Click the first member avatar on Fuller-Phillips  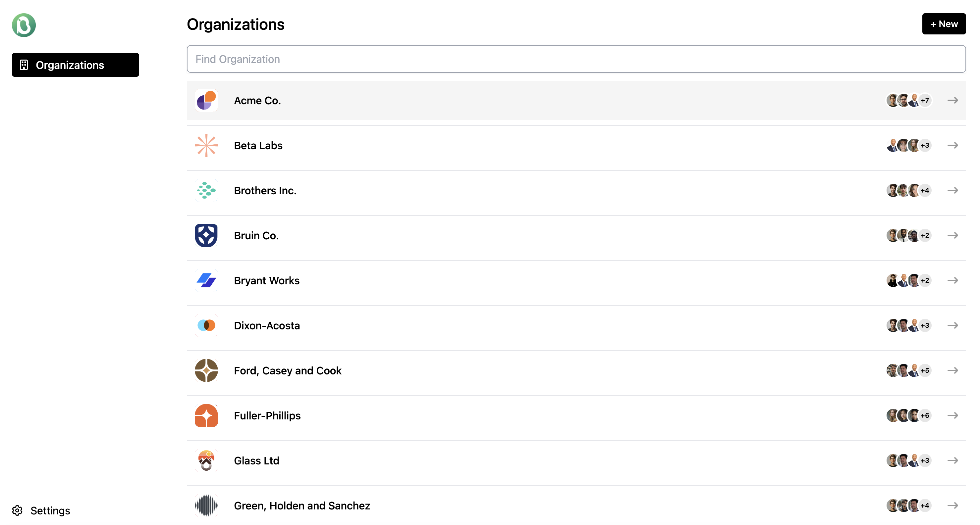coord(893,415)
